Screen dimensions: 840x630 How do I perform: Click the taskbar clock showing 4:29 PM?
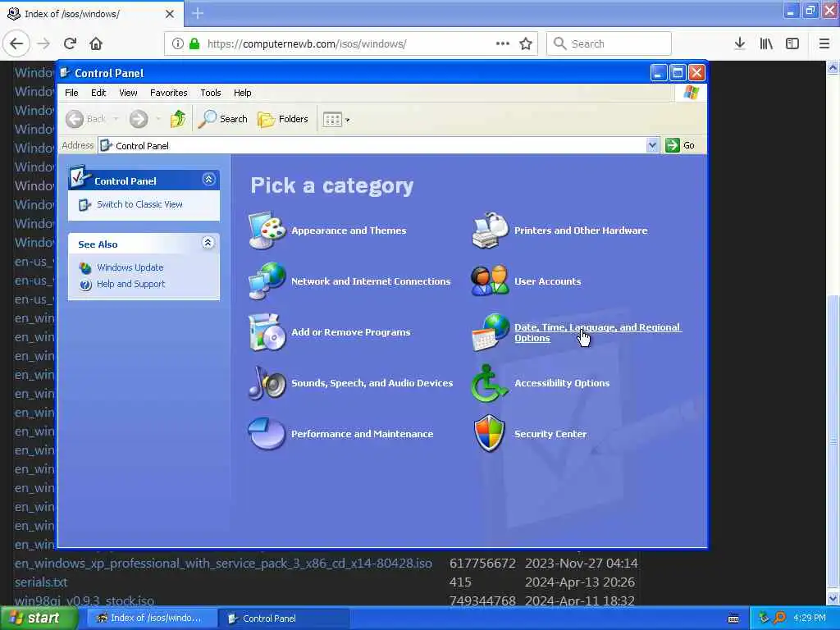810,618
